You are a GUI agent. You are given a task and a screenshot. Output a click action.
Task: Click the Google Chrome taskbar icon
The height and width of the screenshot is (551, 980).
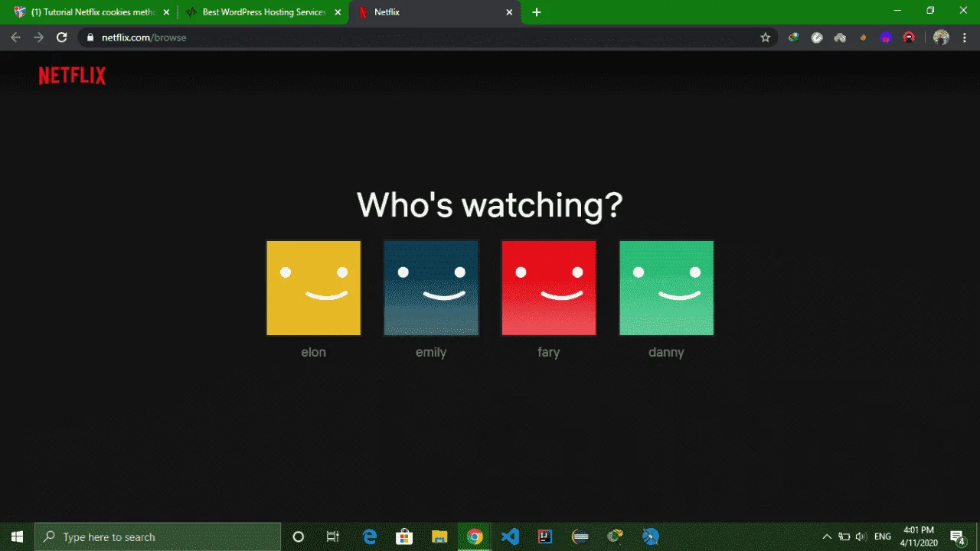pos(475,536)
